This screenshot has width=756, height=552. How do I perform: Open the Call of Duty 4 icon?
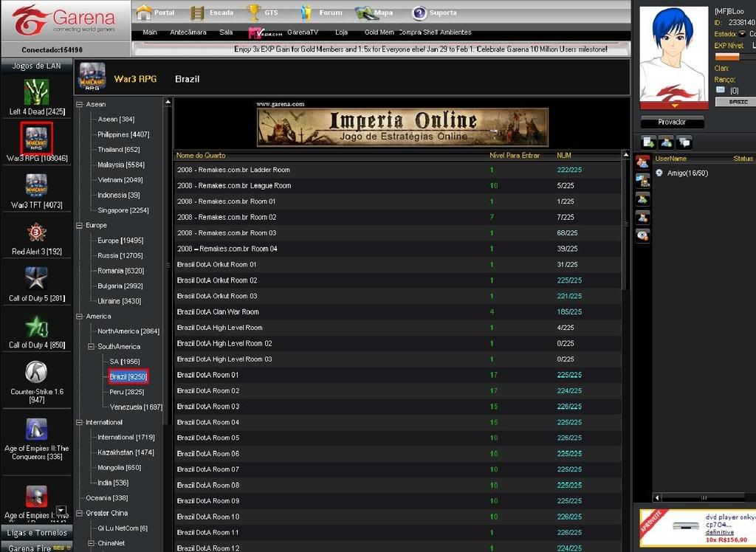(x=37, y=326)
